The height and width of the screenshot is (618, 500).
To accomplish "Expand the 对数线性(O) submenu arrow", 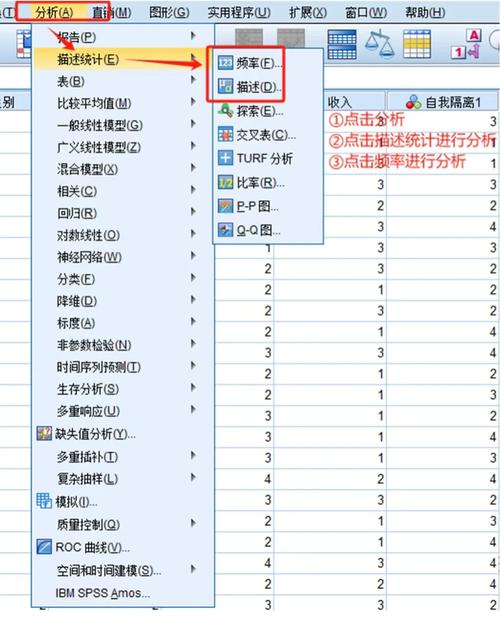I will pos(193,234).
